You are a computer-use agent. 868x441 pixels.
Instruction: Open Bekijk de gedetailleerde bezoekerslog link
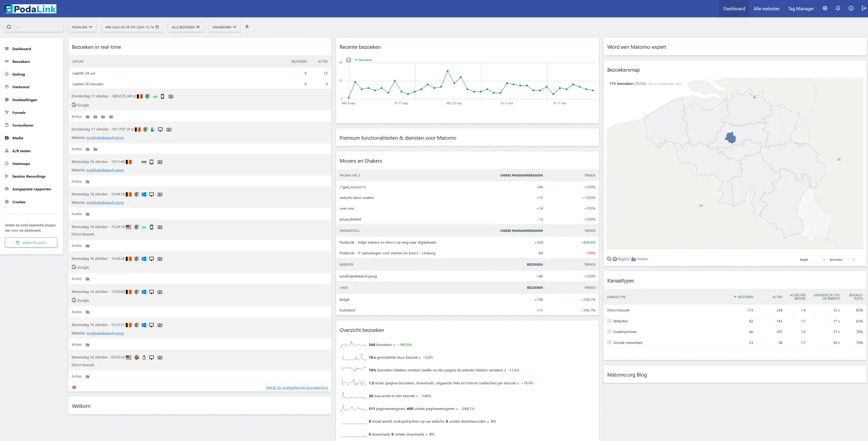click(297, 388)
